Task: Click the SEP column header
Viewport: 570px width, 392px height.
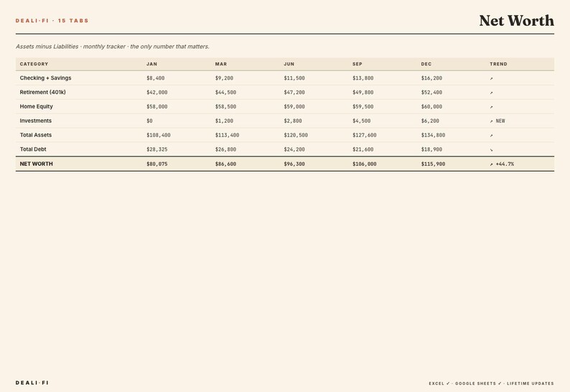Action: (x=358, y=64)
